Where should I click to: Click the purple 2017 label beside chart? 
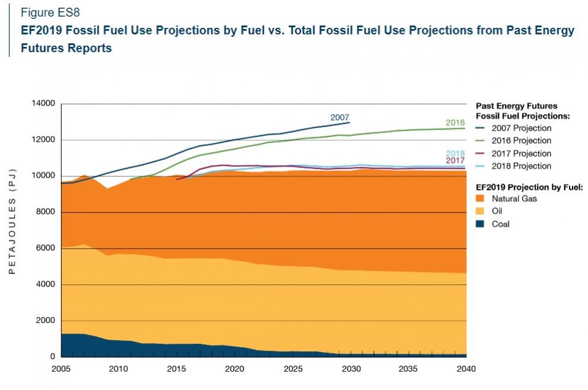tap(454, 161)
